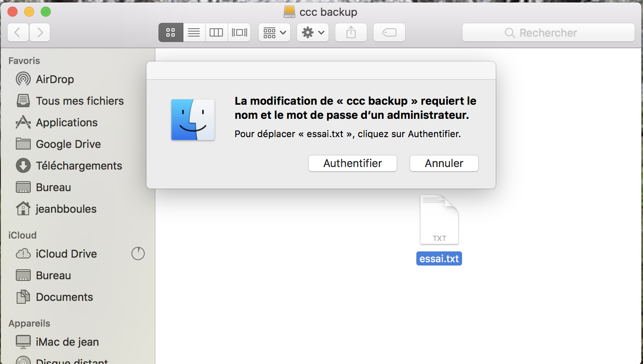The height and width of the screenshot is (364, 643).
Task: Click the Share toolbar icon
Action: [351, 32]
